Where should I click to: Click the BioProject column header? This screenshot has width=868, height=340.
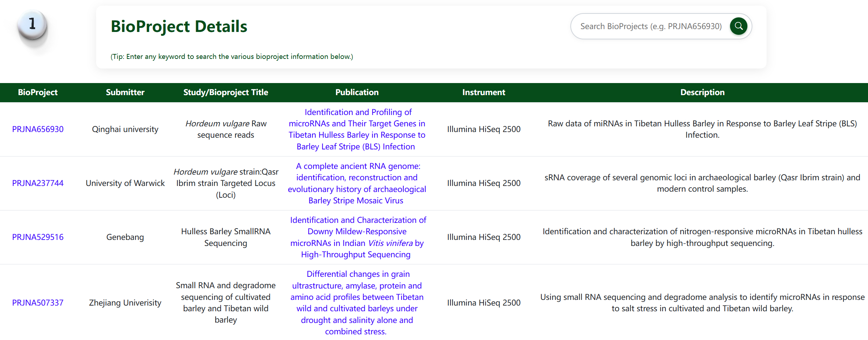[x=38, y=92]
